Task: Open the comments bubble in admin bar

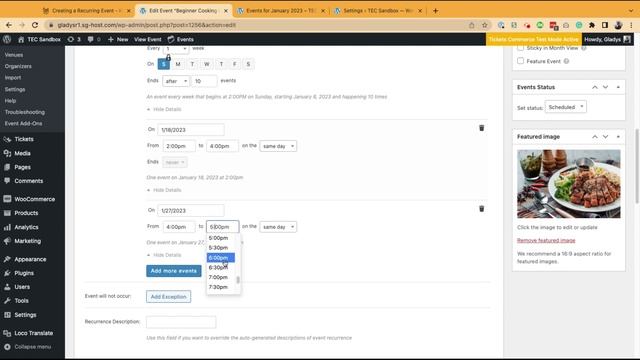Action: click(93, 39)
